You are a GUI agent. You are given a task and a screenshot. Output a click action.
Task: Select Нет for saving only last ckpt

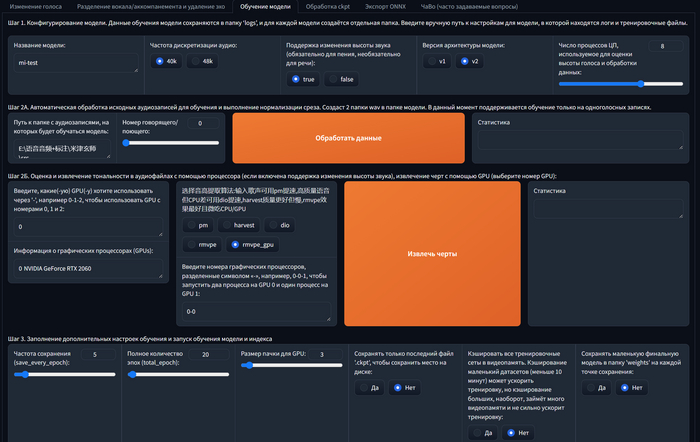pos(404,388)
